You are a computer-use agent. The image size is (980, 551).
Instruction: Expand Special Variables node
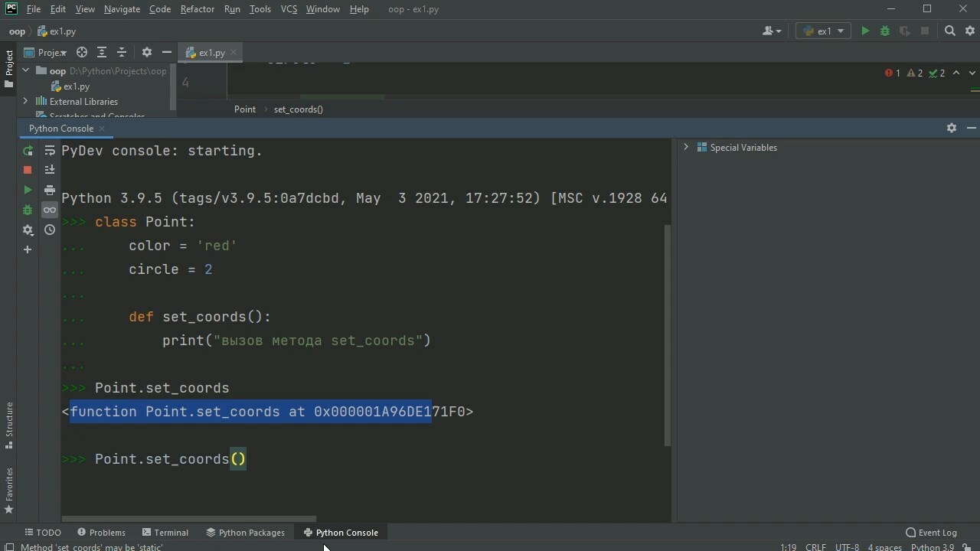coord(686,147)
